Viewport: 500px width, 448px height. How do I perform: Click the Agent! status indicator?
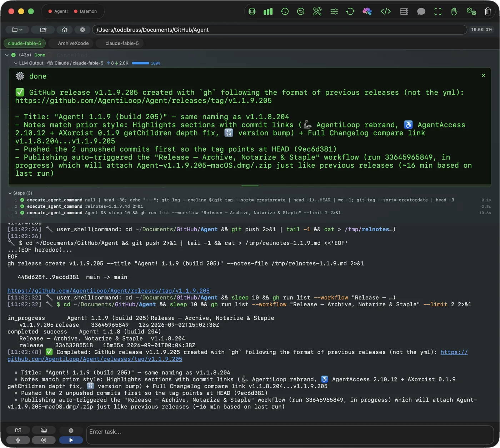[x=58, y=11]
